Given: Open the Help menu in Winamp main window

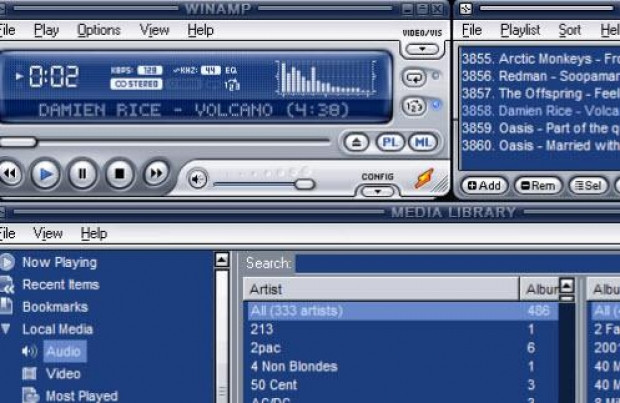Looking at the screenshot, I should (200, 30).
